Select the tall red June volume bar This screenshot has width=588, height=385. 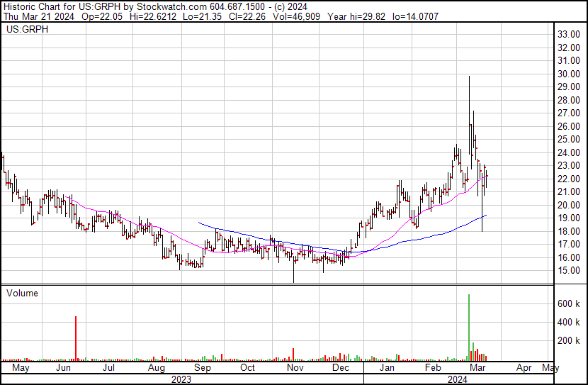point(76,338)
